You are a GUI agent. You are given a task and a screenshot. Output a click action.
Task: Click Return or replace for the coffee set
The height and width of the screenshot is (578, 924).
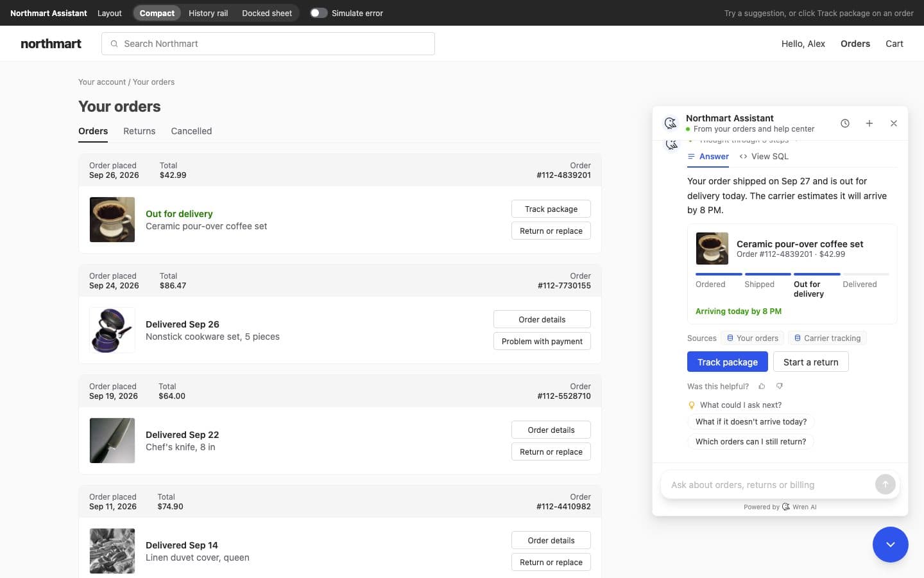coord(551,231)
